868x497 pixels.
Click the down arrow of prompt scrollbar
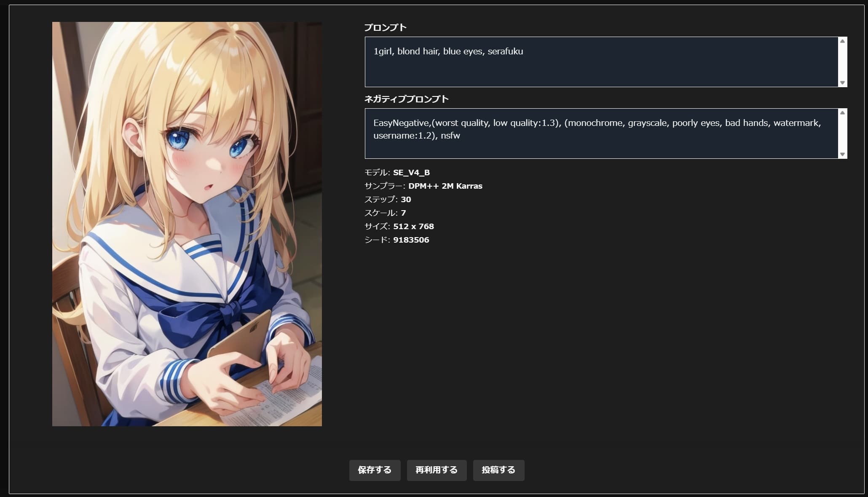pos(842,83)
